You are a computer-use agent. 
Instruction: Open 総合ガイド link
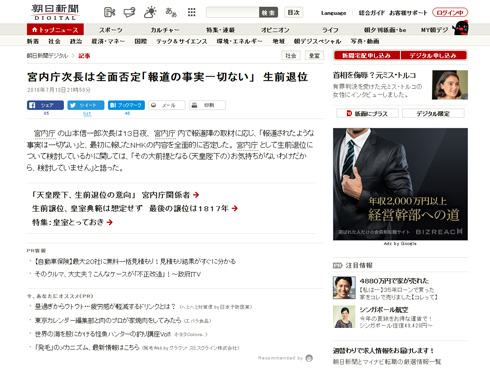pos(371,13)
